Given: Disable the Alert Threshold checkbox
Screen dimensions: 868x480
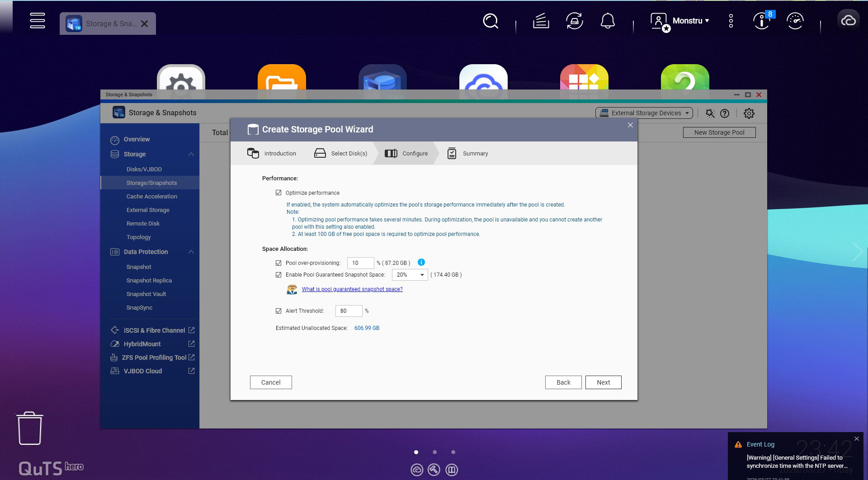Looking at the screenshot, I should tap(278, 311).
